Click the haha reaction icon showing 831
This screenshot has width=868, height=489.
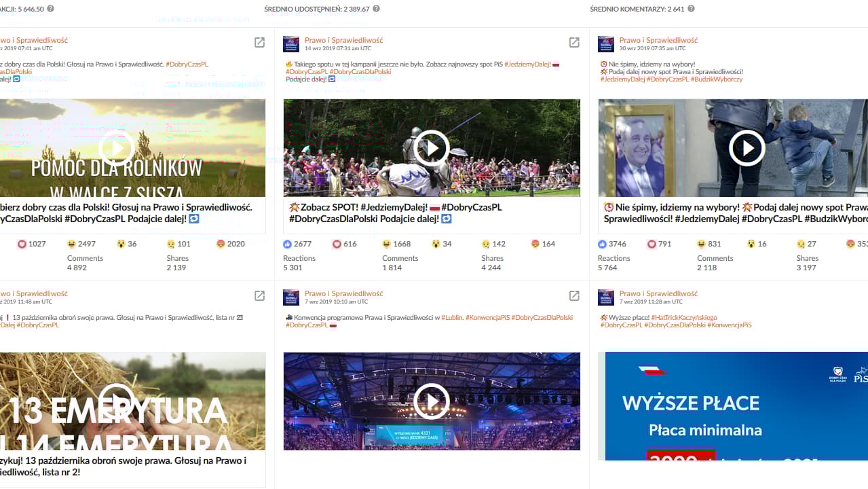click(x=702, y=244)
